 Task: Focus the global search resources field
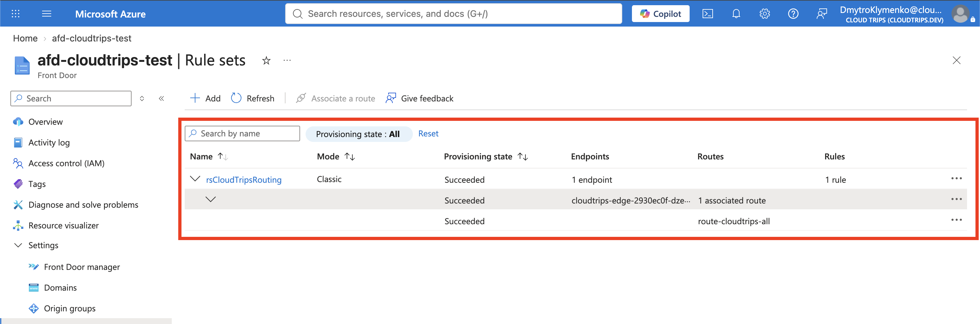pos(453,14)
